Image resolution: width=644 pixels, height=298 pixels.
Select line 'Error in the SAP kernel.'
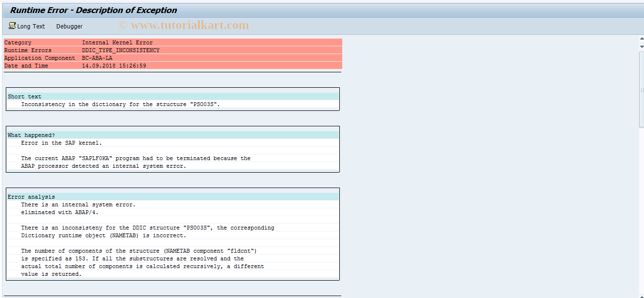pos(61,143)
